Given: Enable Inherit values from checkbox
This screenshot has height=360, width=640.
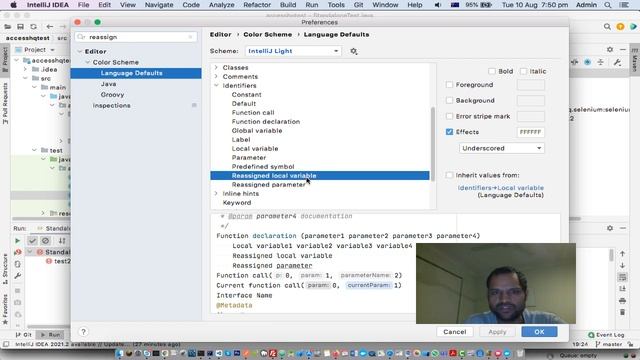Looking at the screenshot, I should [x=449, y=175].
